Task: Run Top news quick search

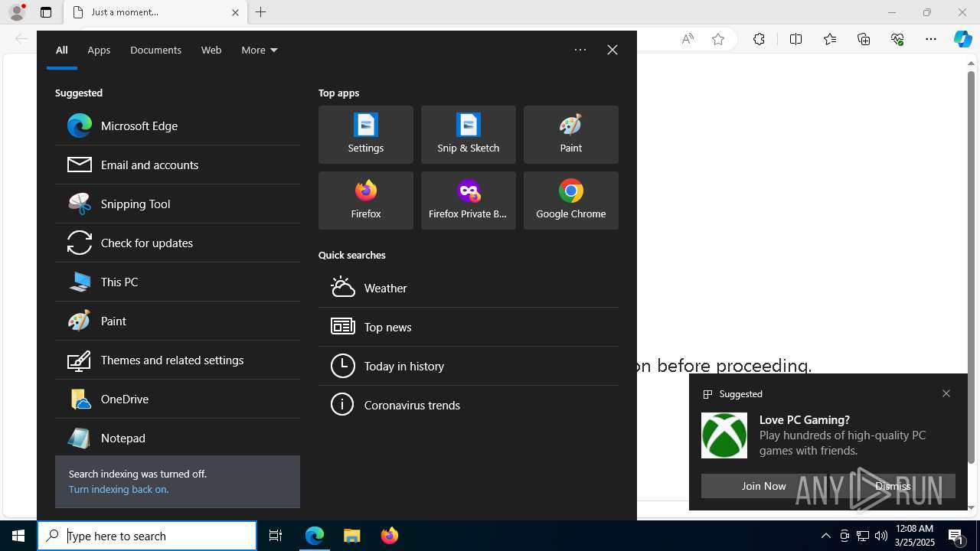Action: click(469, 327)
